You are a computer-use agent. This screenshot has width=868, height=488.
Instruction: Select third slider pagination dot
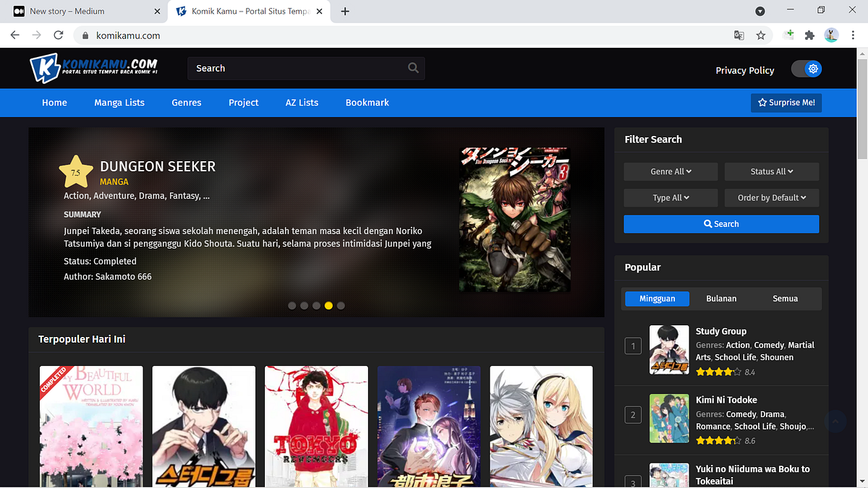tap(317, 306)
